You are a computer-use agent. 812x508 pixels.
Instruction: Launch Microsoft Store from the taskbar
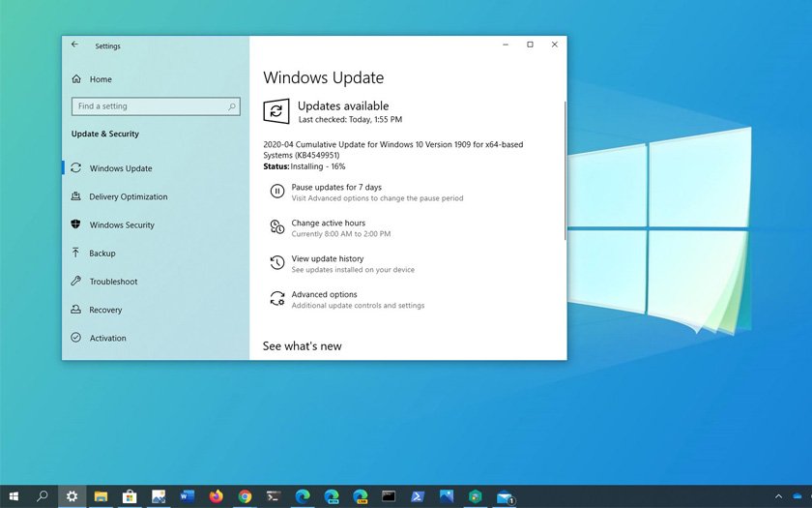(130, 496)
